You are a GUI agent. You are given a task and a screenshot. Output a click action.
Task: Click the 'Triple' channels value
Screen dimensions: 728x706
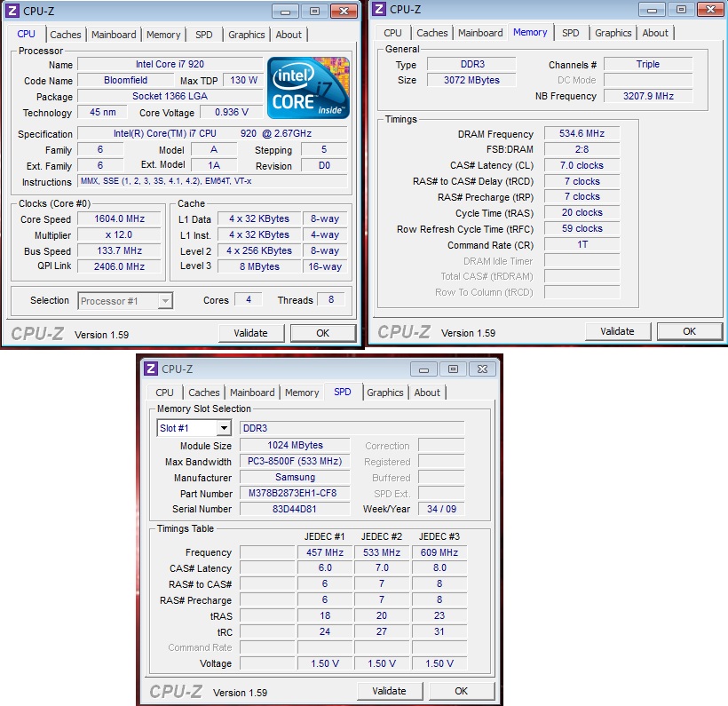(648, 64)
